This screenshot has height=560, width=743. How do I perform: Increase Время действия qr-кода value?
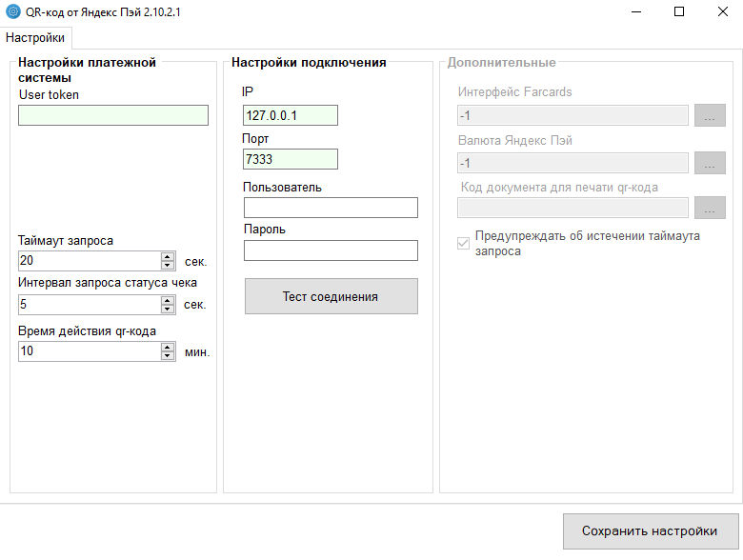[169, 347]
